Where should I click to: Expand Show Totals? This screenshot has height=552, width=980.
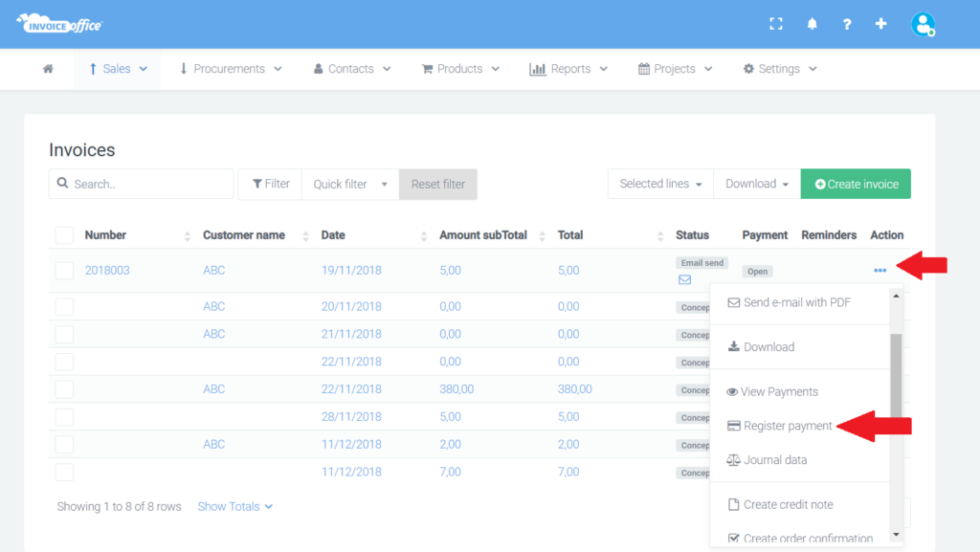(235, 506)
